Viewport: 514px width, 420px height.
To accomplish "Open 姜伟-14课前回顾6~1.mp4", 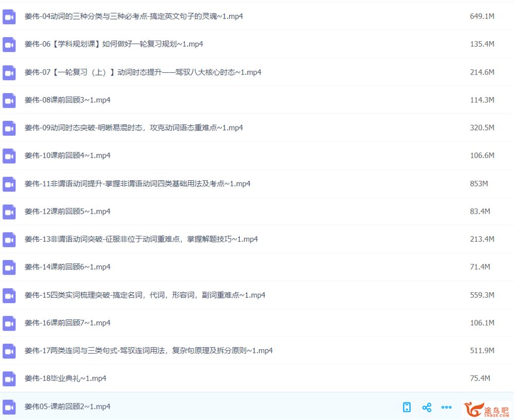I will [x=67, y=267].
